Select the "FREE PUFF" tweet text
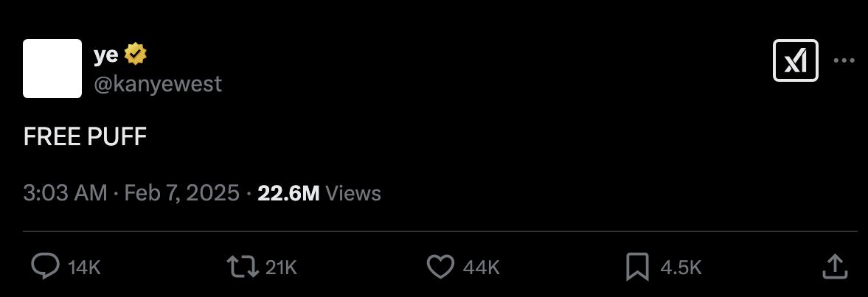This screenshot has height=297, width=868. click(85, 137)
